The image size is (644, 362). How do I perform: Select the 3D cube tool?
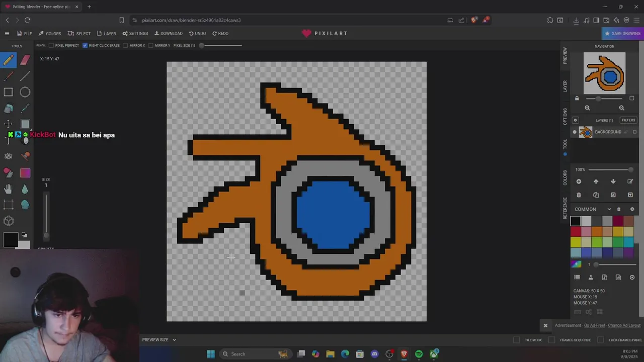9,221
